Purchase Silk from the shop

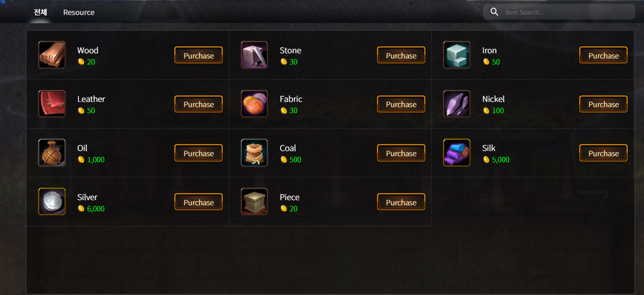[603, 153]
